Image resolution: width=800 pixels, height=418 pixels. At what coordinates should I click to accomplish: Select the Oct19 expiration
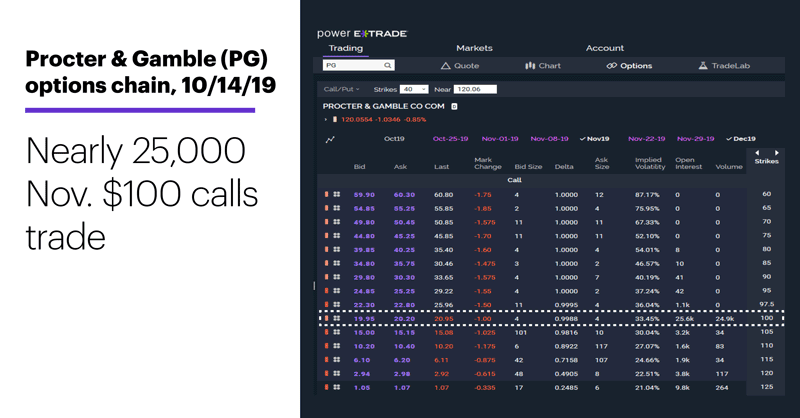coord(394,139)
